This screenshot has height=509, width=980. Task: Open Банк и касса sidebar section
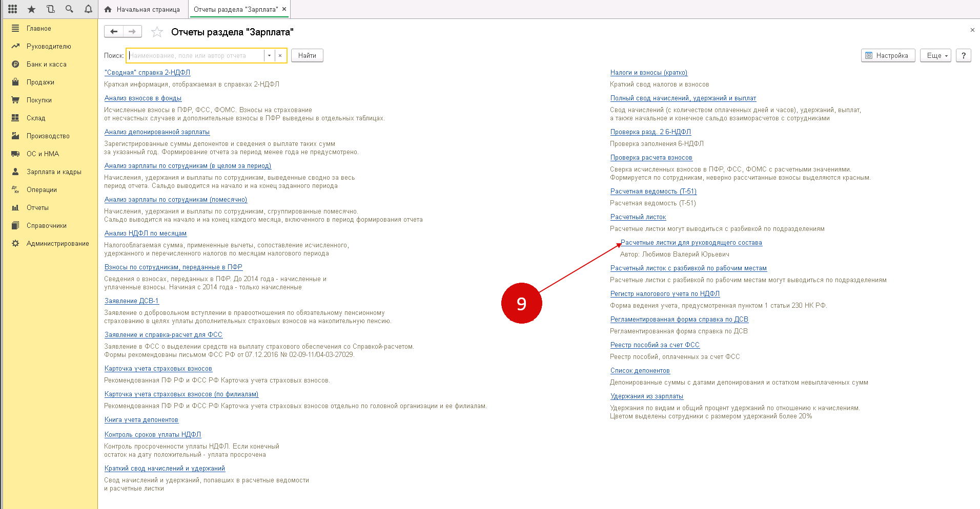[46, 65]
